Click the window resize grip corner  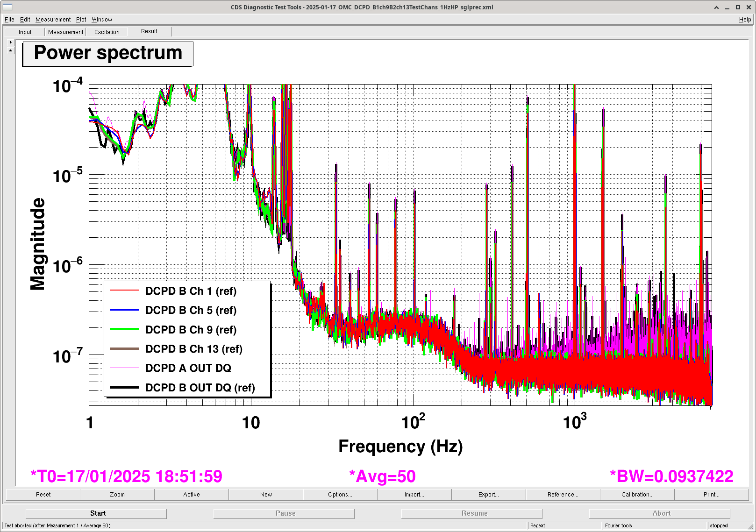click(x=752, y=526)
